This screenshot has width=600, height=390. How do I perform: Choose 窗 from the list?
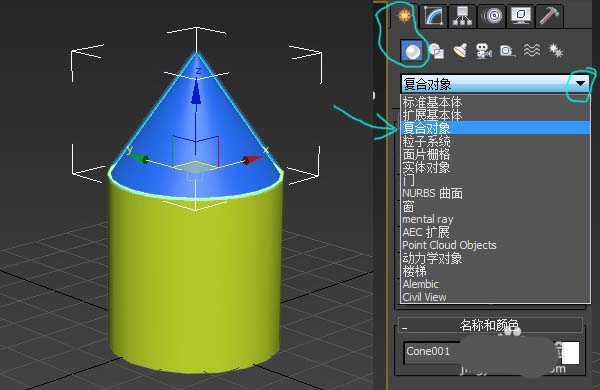pos(495,206)
